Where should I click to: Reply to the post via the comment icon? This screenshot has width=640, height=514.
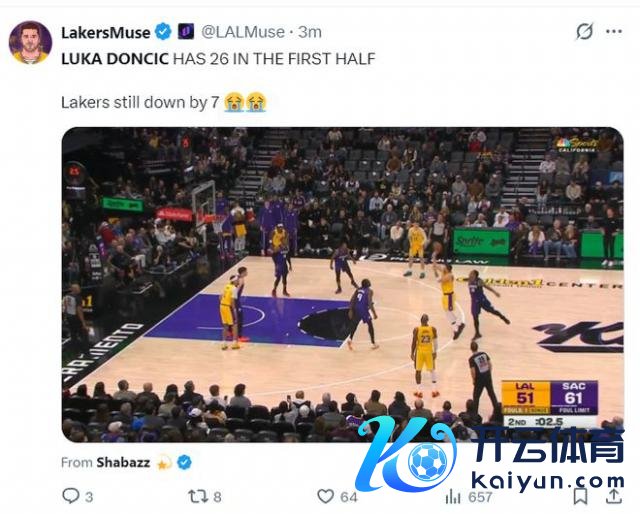pyautogui.click(x=71, y=496)
